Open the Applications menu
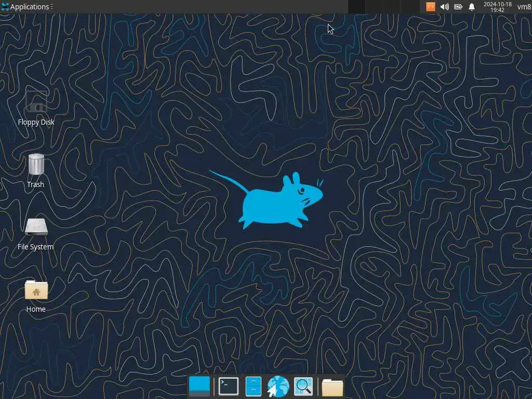 click(27, 6)
